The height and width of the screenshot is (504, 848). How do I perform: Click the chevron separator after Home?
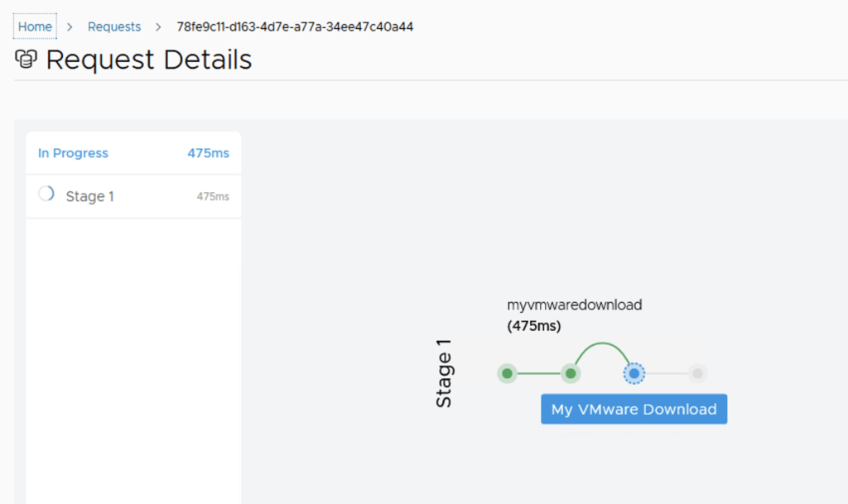(70, 26)
